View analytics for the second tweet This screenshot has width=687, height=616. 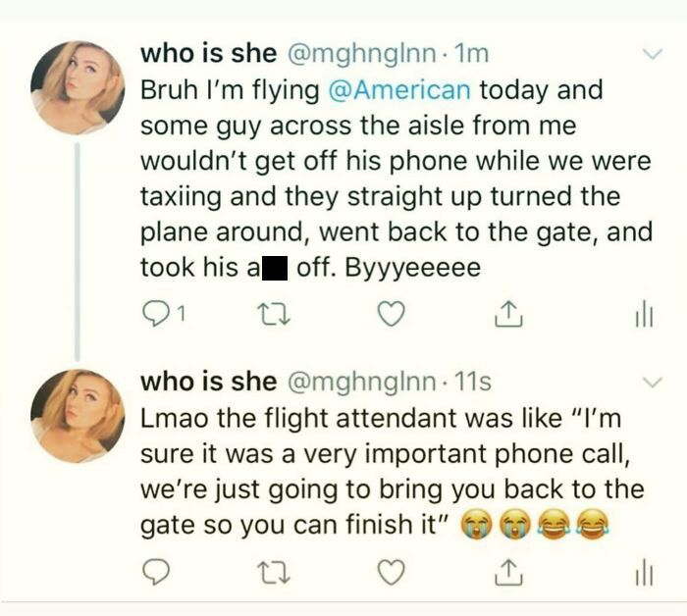(644, 574)
